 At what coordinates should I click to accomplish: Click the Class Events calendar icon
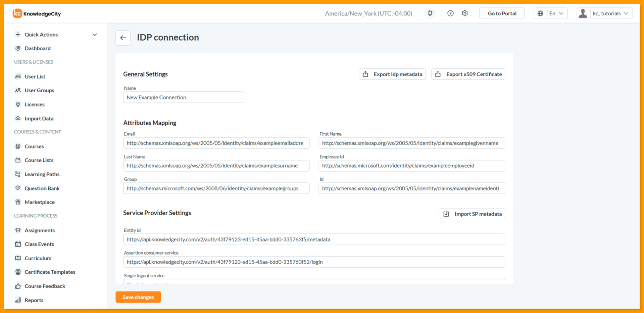18,244
